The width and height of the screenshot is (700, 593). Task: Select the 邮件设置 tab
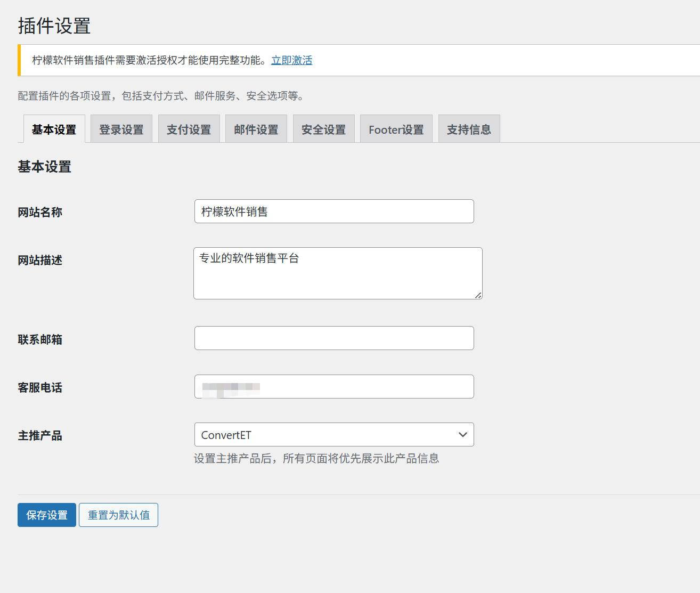(x=256, y=129)
